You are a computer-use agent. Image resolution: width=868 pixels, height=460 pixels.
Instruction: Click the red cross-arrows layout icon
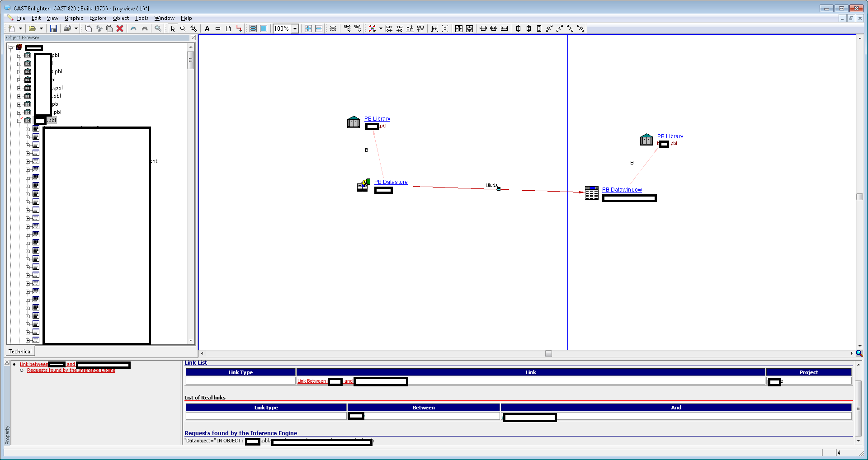pos(372,28)
